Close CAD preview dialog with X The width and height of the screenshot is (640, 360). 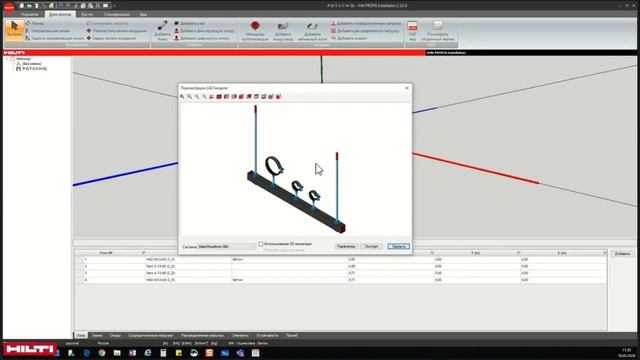[407, 88]
